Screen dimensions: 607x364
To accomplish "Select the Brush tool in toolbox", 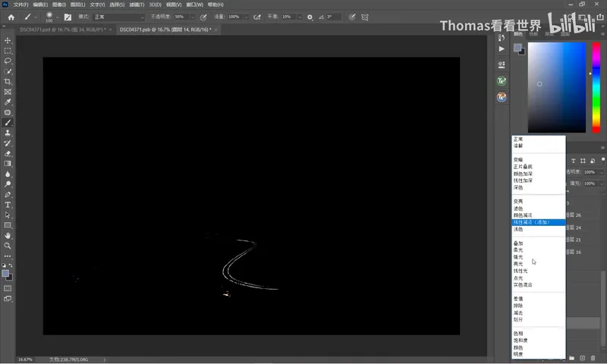I will tap(8, 123).
